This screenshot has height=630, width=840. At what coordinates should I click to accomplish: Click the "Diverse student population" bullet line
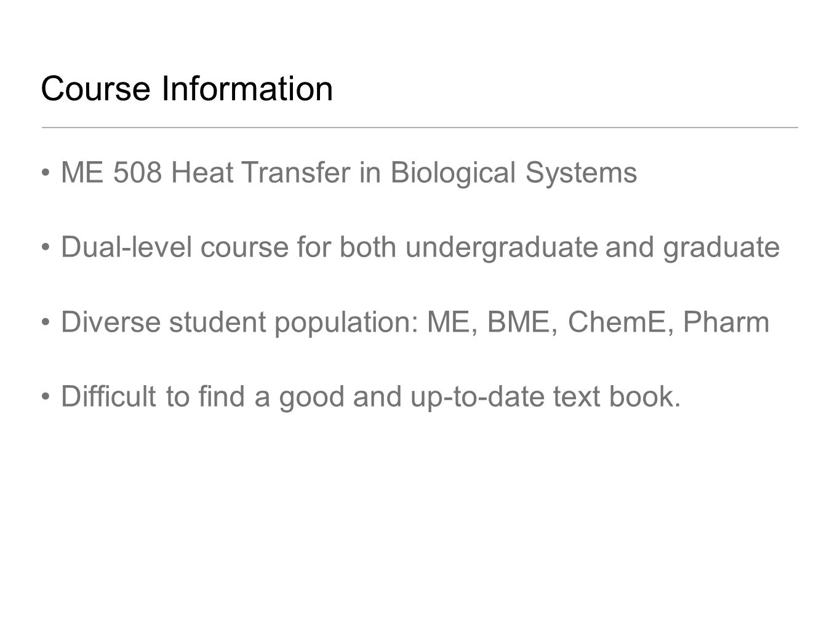point(415,322)
